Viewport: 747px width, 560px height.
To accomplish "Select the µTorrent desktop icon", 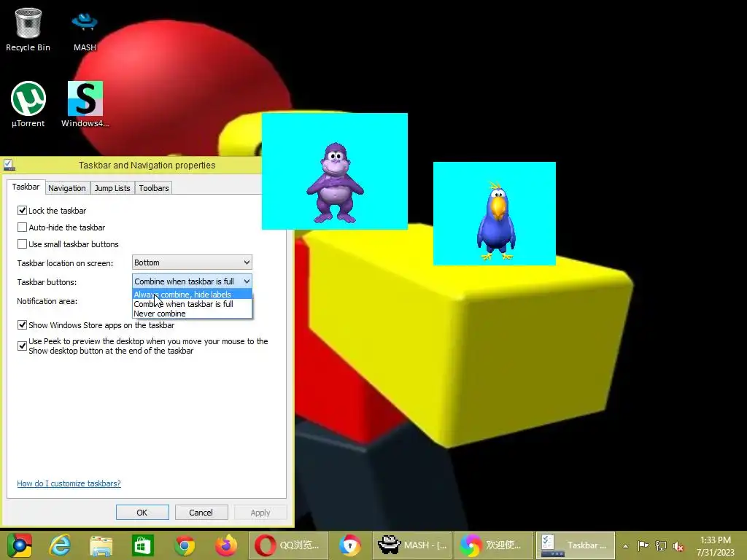I will (x=28, y=104).
